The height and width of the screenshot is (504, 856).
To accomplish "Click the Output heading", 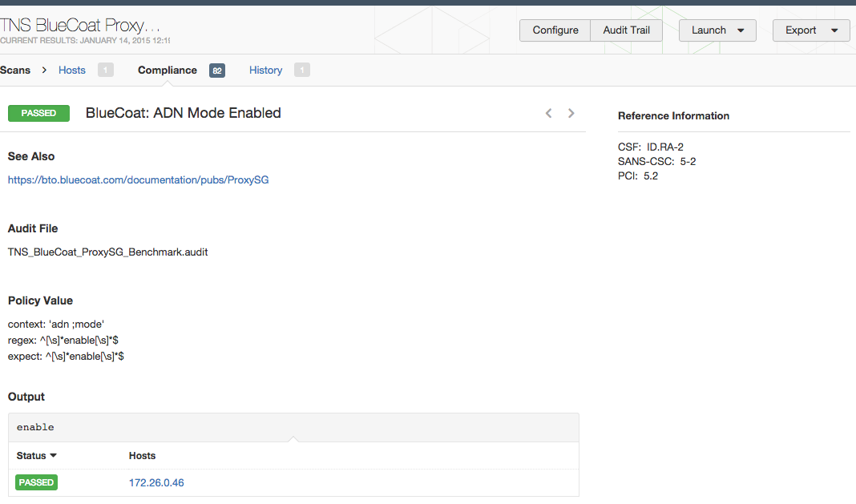I will 26,397.
